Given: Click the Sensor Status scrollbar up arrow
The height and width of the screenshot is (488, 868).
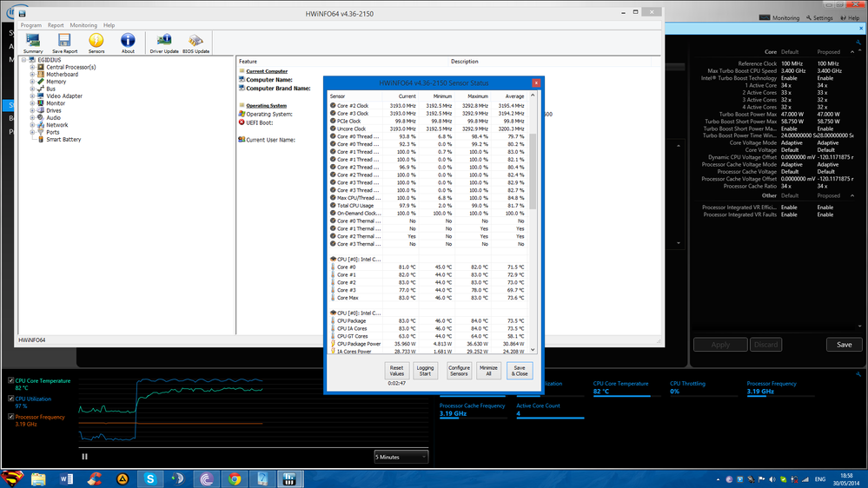Looking at the screenshot, I should tap(533, 96).
